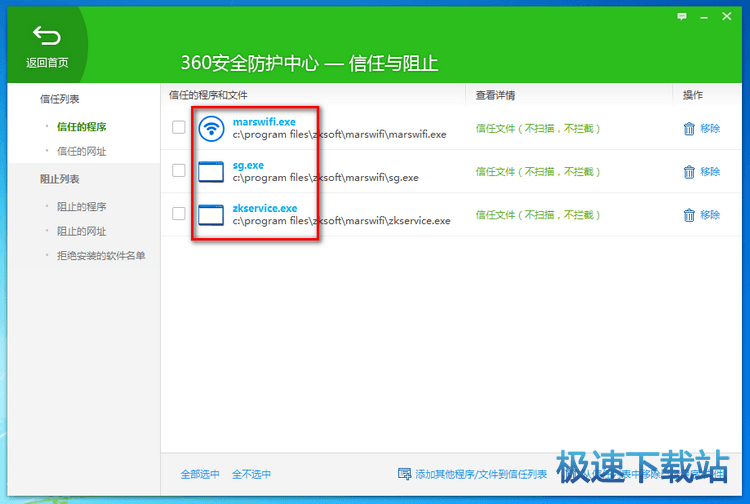The height and width of the screenshot is (504, 750).
Task: Check the box for zkservice.exe
Action: coord(178,213)
